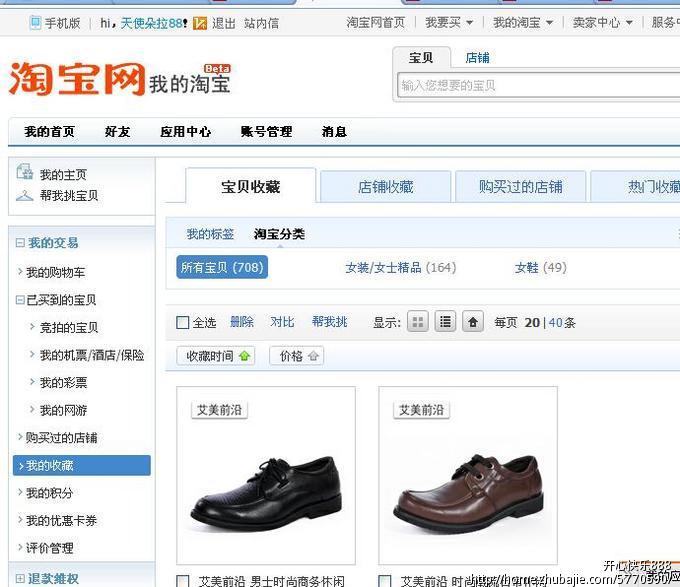Switch to large thumbnail grid view
The image size is (680, 587).
pyautogui.click(x=418, y=322)
